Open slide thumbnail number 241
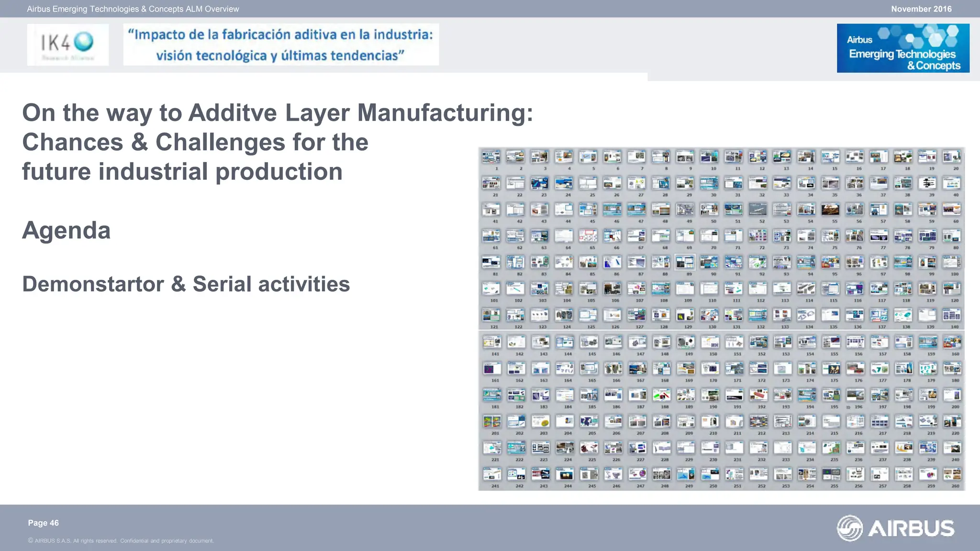 492,474
